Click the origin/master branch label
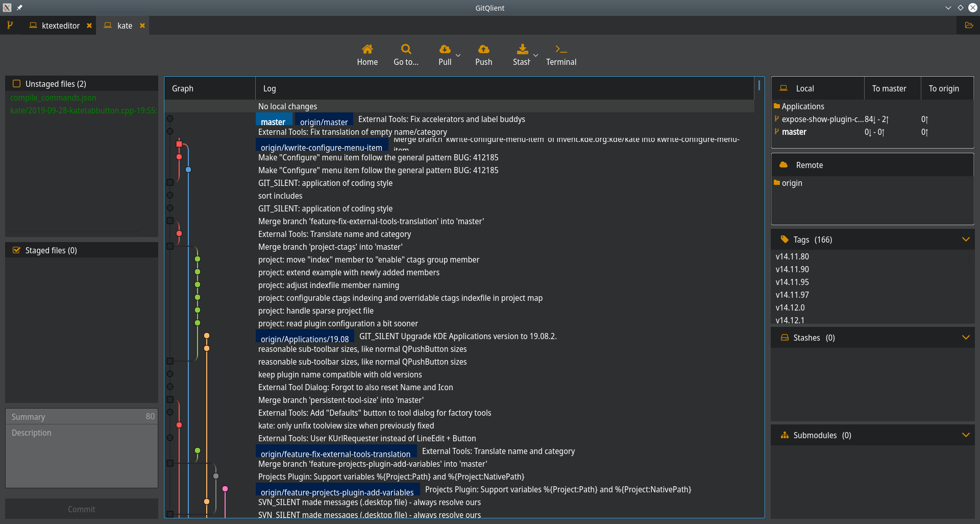The height and width of the screenshot is (524, 980). point(324,120)
